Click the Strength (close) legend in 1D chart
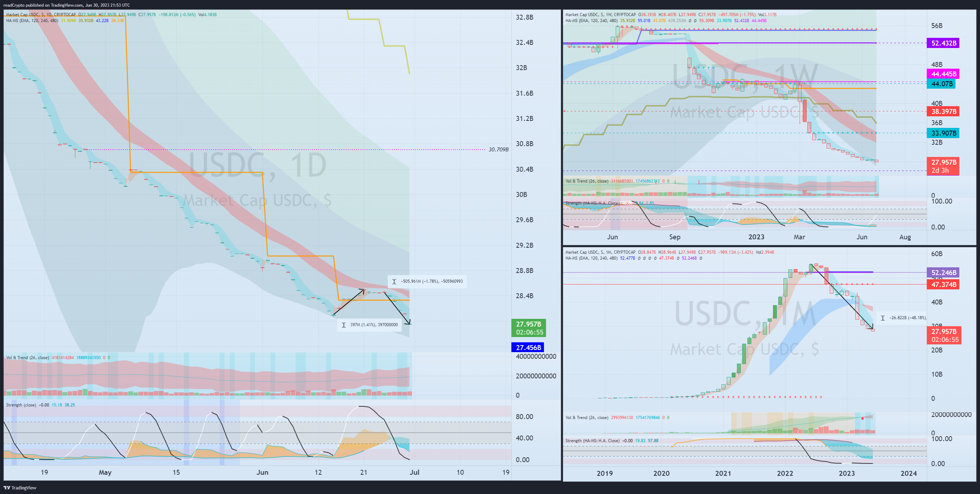Image resolution: width=980 pixels, height=494 pixels. 40,405
